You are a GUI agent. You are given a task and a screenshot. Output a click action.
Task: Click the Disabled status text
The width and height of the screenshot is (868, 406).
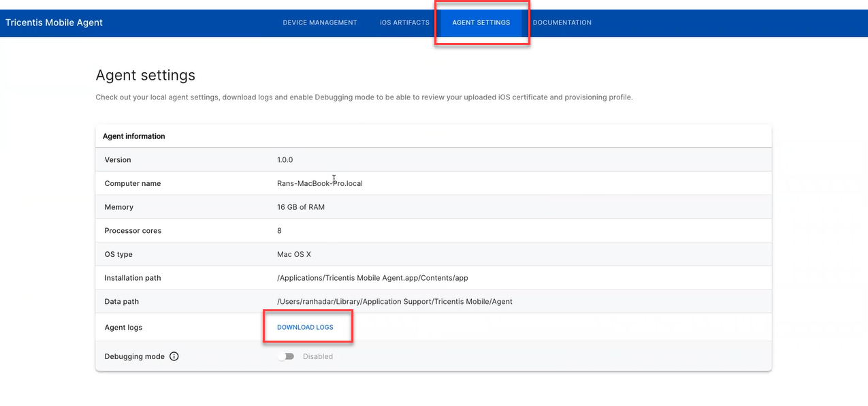[x=318, y=356]
